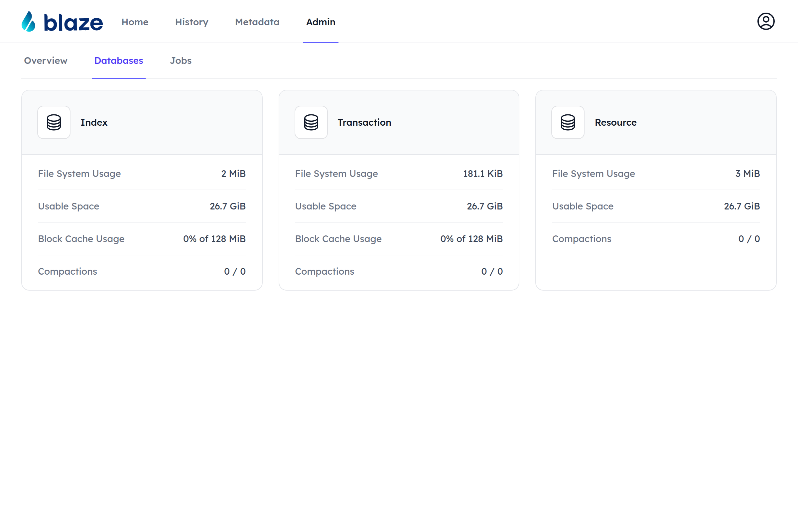This screenshot has height=532, width=798.
Task: Click Resource card's 26.7 GiB usable space
Action: pyautogui.click(x=742, y=206)
